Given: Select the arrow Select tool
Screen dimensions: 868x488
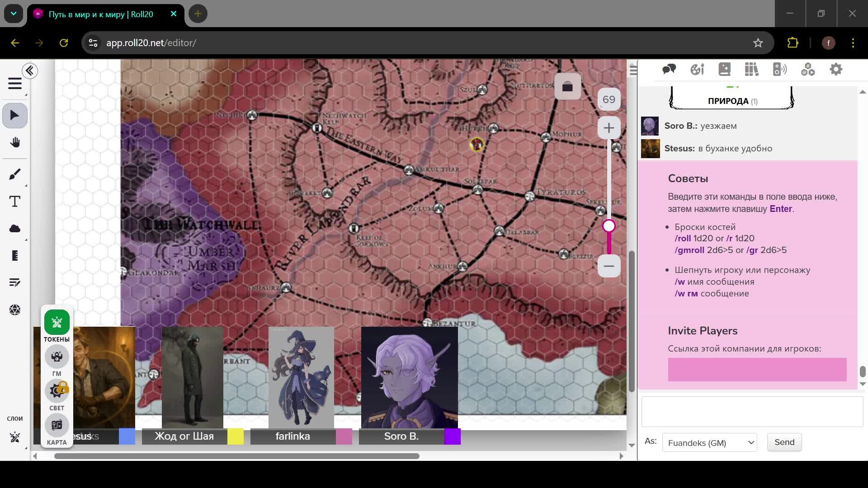Looking at the screenshot, I should point(15,116).
